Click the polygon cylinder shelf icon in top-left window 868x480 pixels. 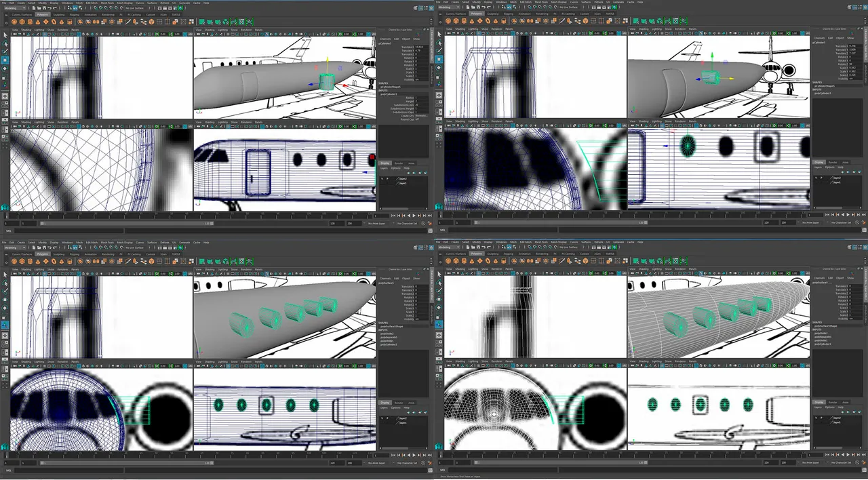[x=30, y=22]
